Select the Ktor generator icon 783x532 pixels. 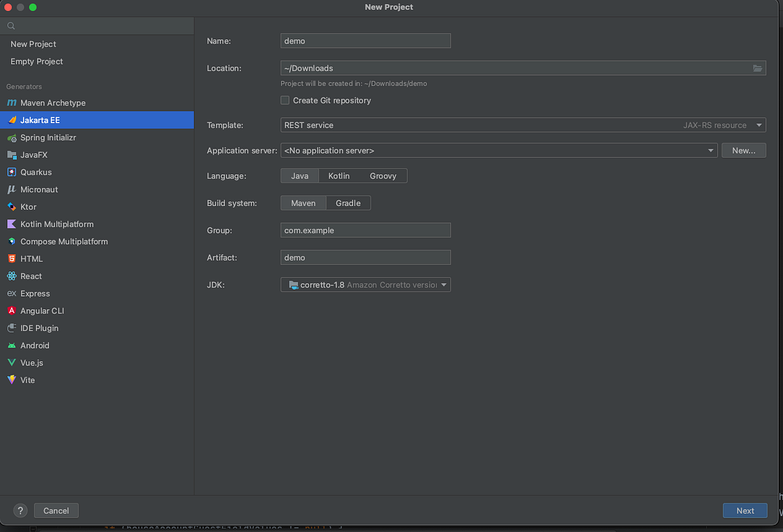pos(13,207)
